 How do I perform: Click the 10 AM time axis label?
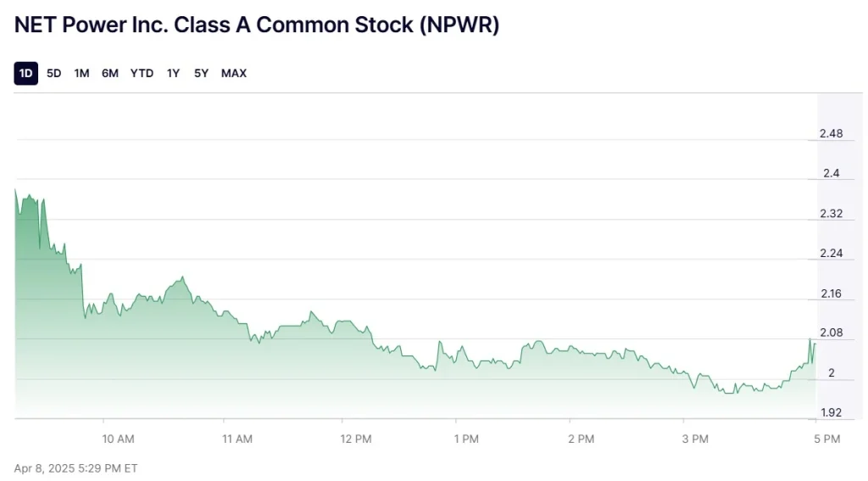point(118,439)
